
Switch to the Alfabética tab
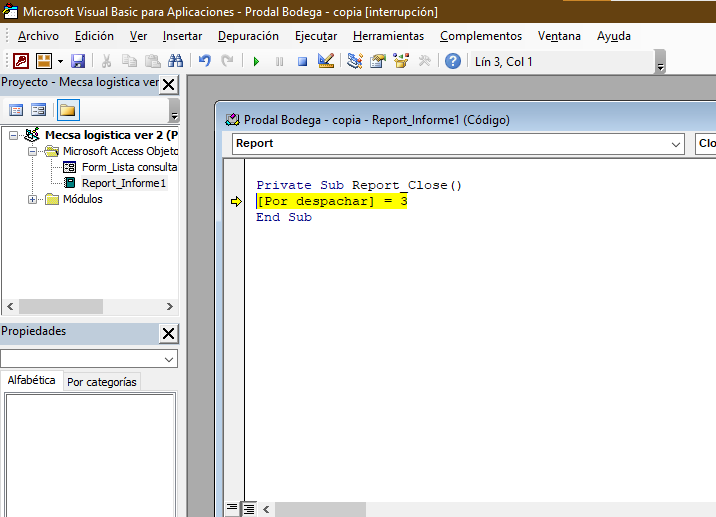pyautogui.click(x=32, y=380)
